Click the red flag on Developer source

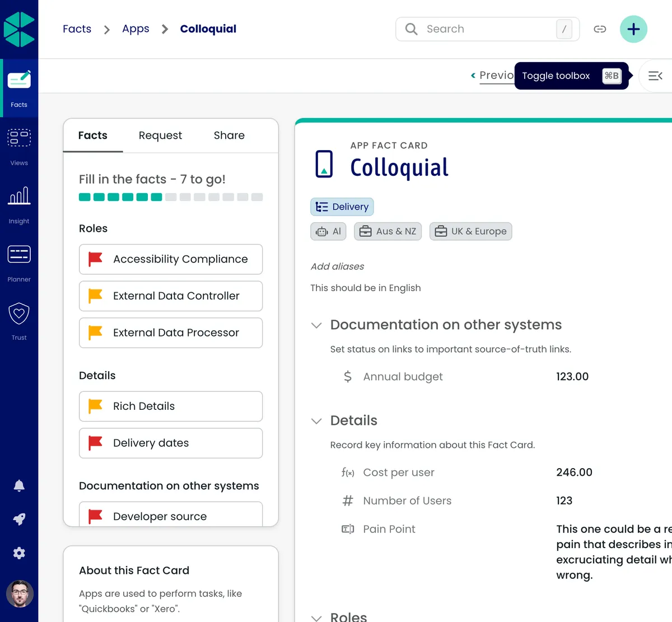(x=96, y=516)
